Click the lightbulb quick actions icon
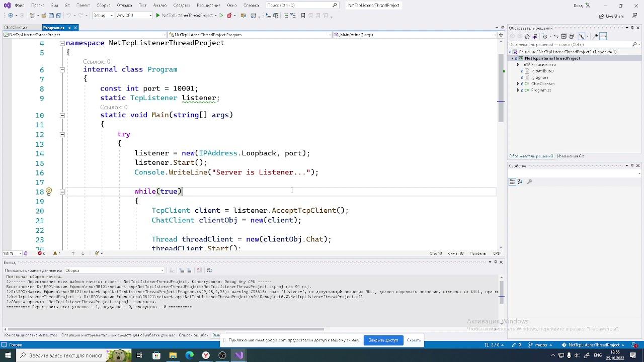Image resolution: width=644 pixels, height=362 pixels. [49, 192]
